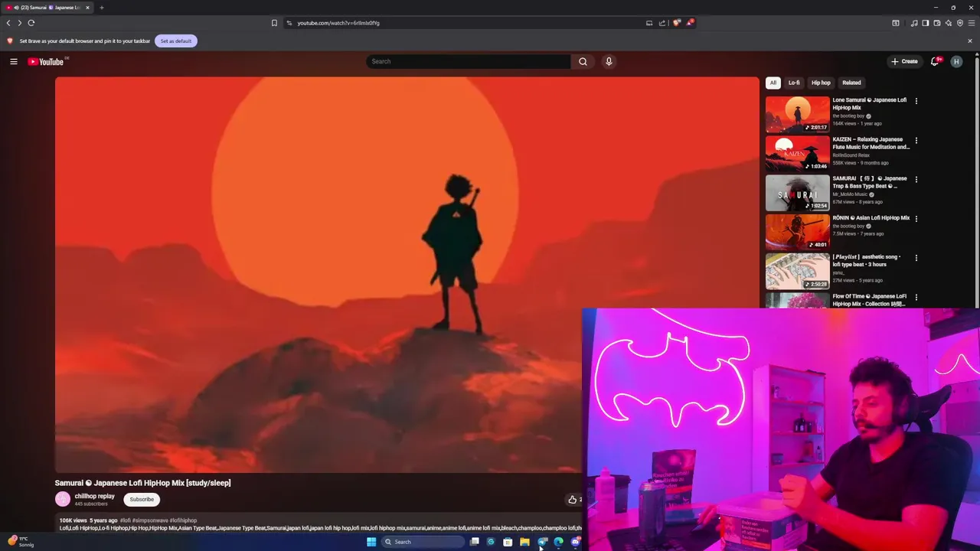The height and width of the screenshot is (551, 980).
Task: Go forward with the browser forward arrow
Action: coord(20,23)
